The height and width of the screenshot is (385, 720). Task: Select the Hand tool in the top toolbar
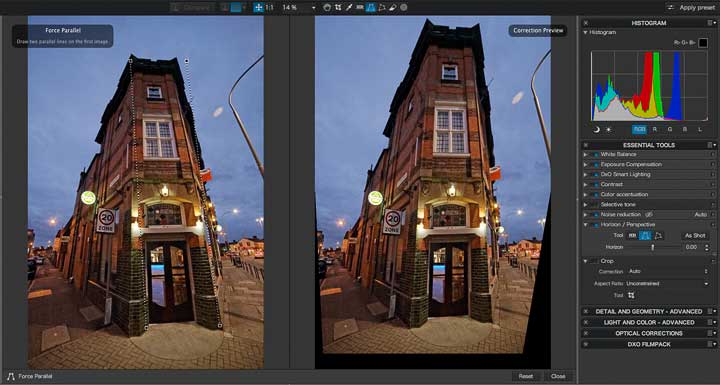(x=327, y=7)
